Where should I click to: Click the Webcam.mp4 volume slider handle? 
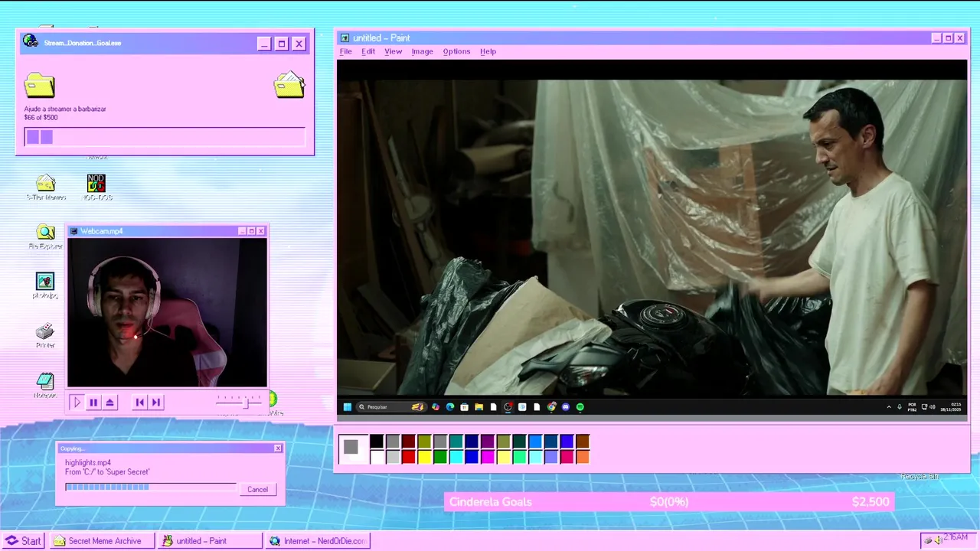247,403
